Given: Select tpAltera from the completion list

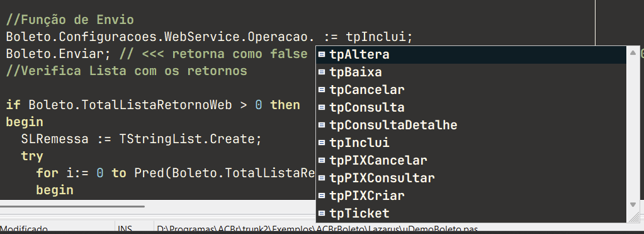Looking at the screenshot, I should [472, 55].
